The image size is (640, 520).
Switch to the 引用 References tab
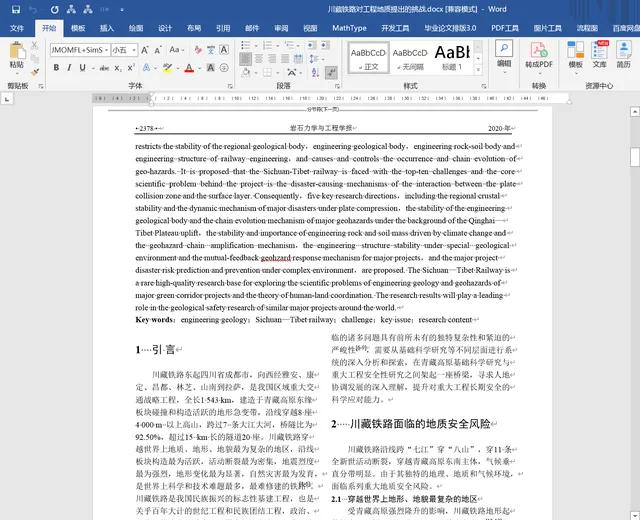223,28
